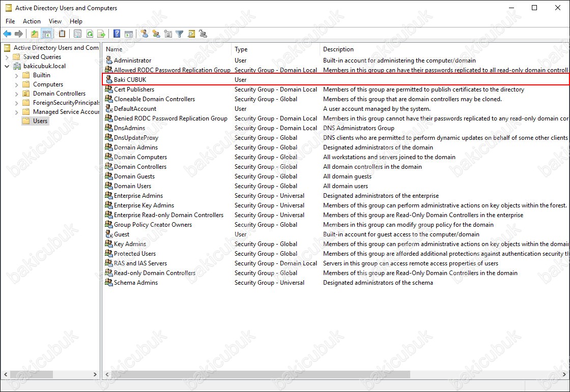Click the Filter funnel toolbar icon
Viewport: 570px width, 392px height.
(180, 34)
